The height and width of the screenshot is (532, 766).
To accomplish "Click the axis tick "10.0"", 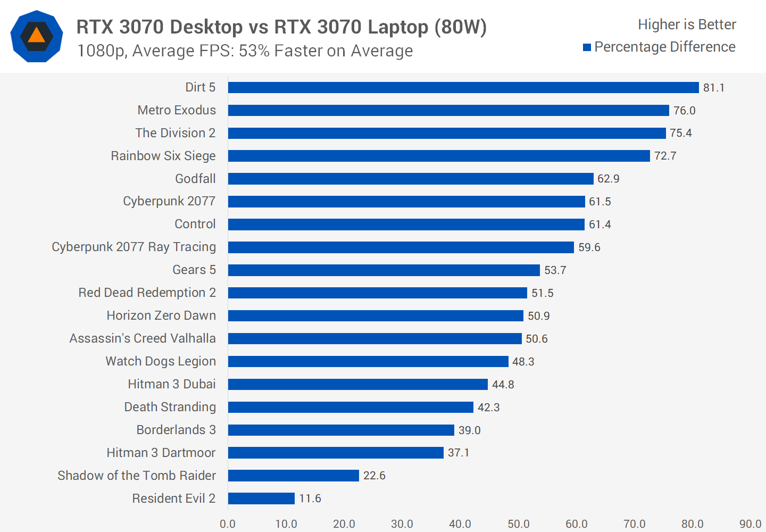I will tap(286, 524).
